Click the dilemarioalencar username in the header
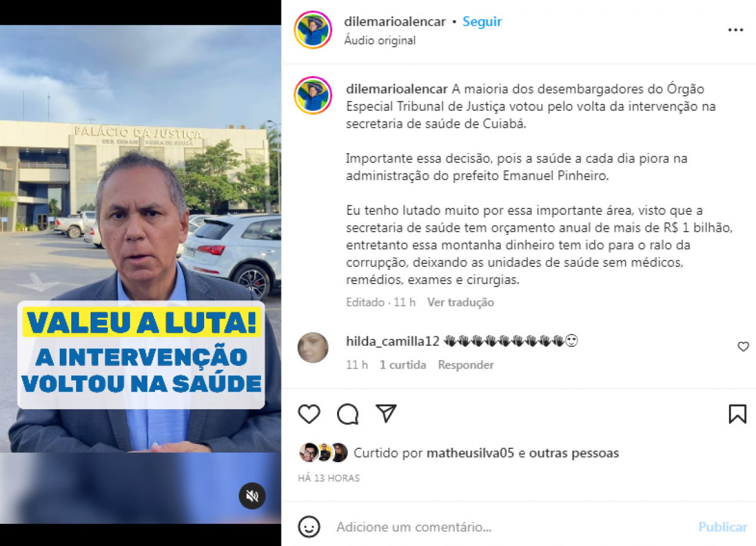The height and width of the screenshot is (546, 756). pos(395,21)
